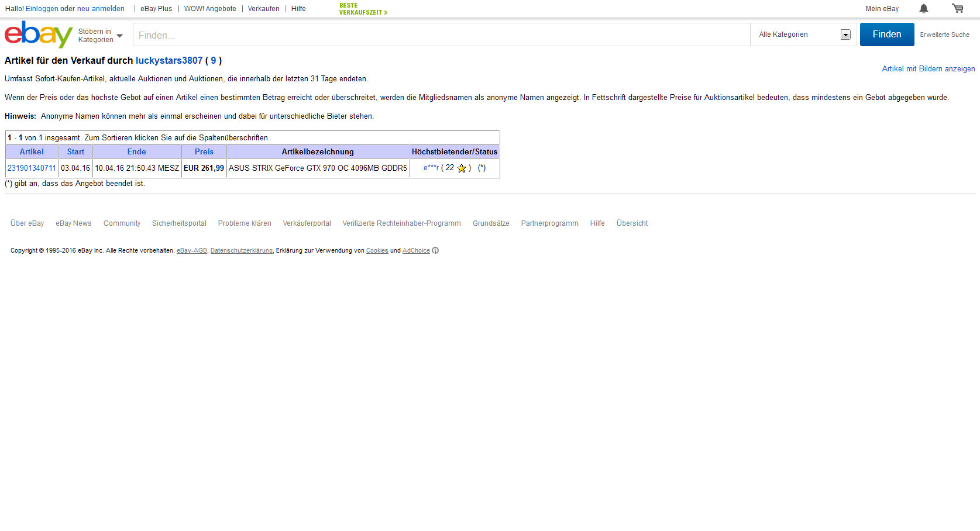Image resolution: width=980 pixels, height=531 pixels.
Task: Click the 'Erweiterte Suche' link
Action: pyautogui.click(x=944, y=35)
